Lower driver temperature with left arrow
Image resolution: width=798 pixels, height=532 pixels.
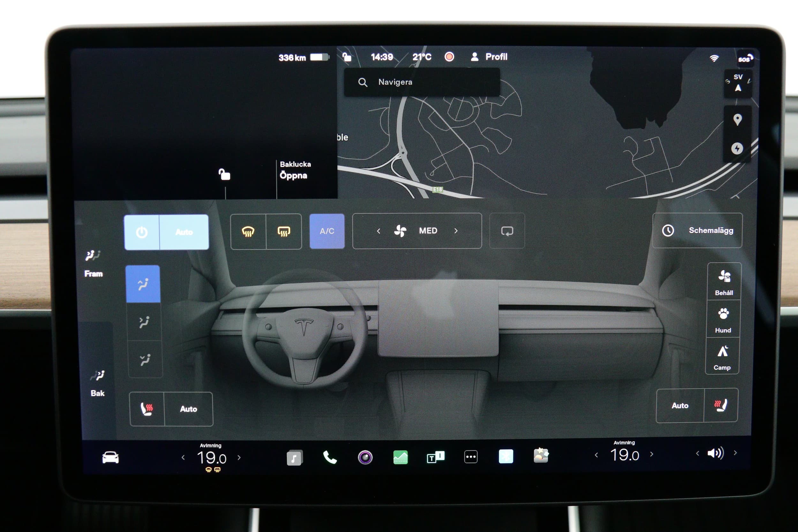183,458
